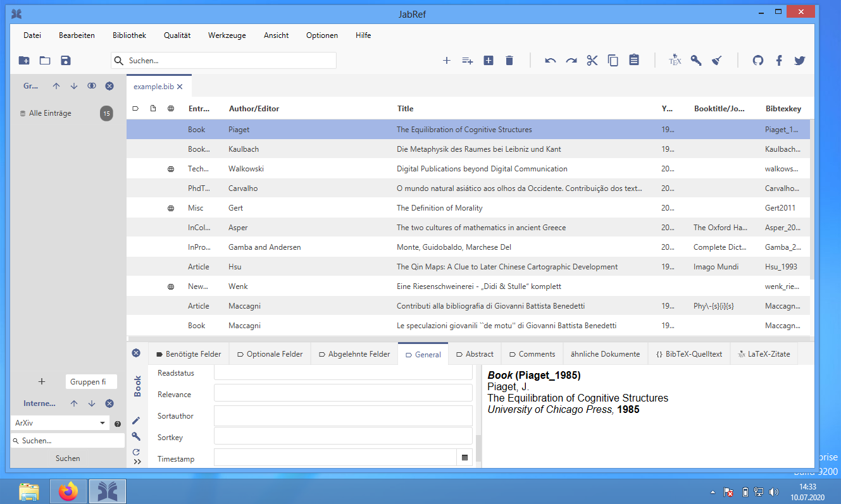Image resolution: width=841 pixels, height=504 pixels.
Task: Add new group with plus button
Action: click(42, 382)
